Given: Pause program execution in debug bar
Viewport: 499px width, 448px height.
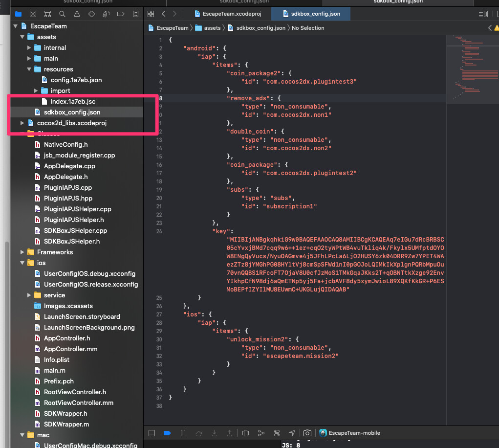Looking at the screenshot, I should pyautogui.click(x=183, y=433).
